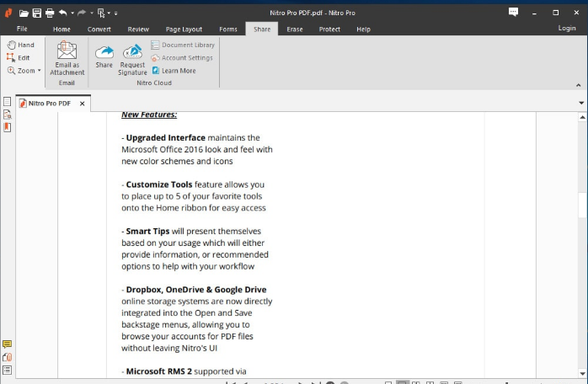Switch to the Review ribbon tab

[138, 29]
